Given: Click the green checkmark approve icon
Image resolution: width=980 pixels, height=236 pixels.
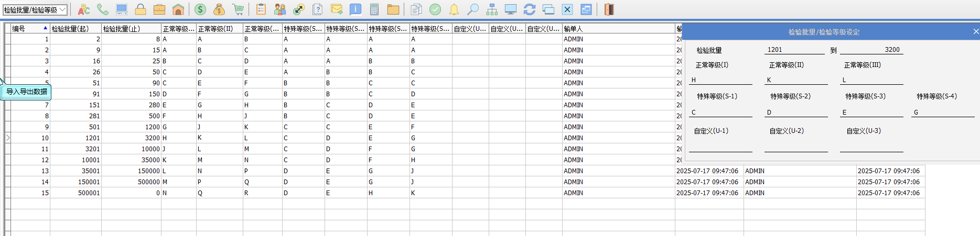Looking at the screenshot, I should (x=435, y=9).
